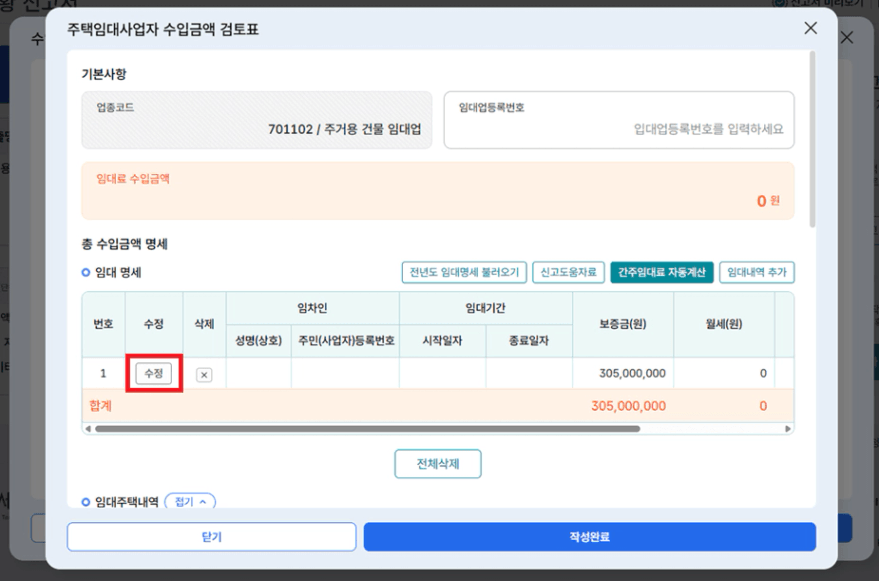Add a rental entry with 임대내역 추가
Viewport: 879px width, 581px height.
point(756,272)
